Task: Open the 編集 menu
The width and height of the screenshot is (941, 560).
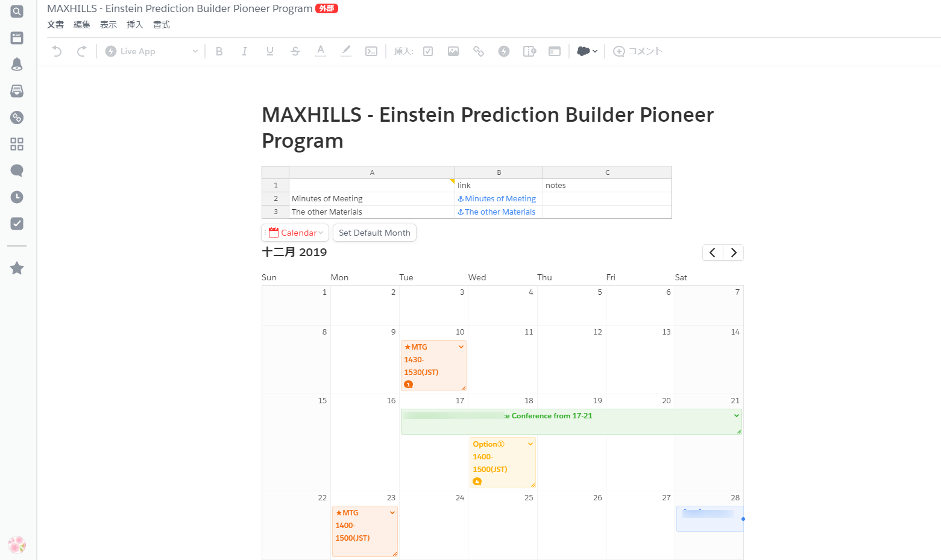Action: coord(82,25)
